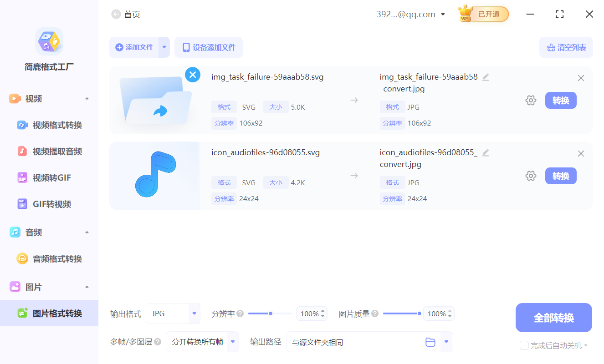Image resolution: width=604 pixels, height=364 pixels.
Task: Open 视频转GIF in the sidebar
Action: 49,178
